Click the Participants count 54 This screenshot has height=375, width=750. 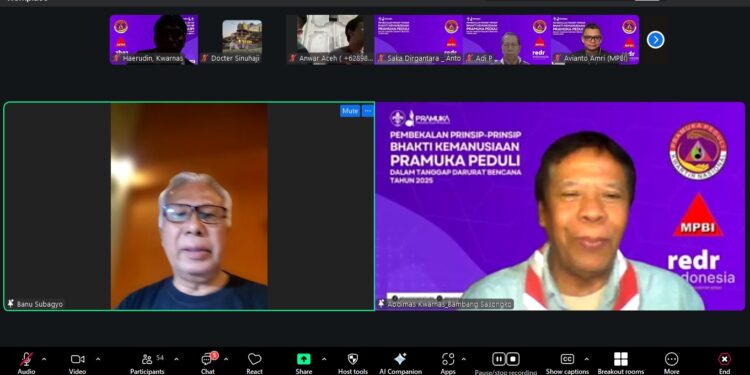tap(160, 357)
